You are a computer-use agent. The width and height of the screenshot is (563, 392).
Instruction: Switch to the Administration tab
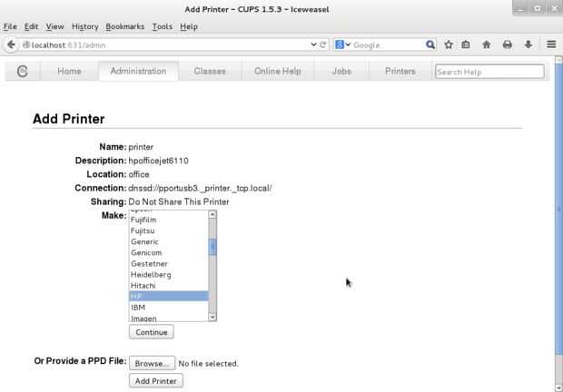coord(138,71)
